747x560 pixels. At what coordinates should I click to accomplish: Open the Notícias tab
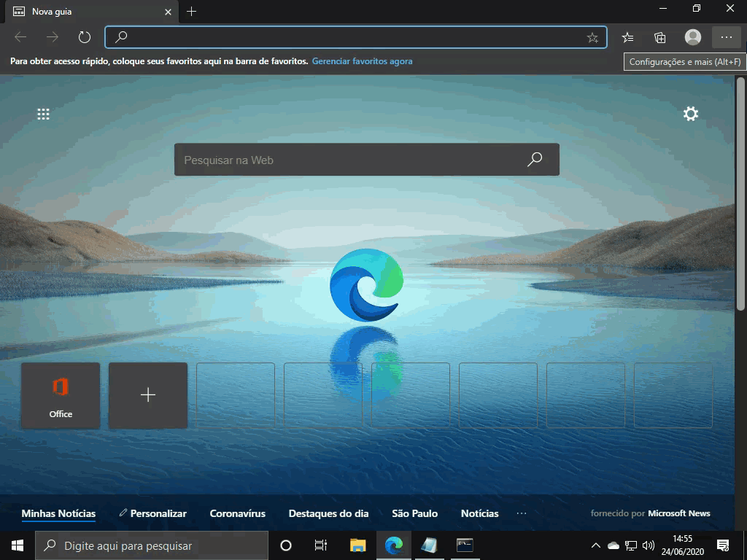point(480,513)
